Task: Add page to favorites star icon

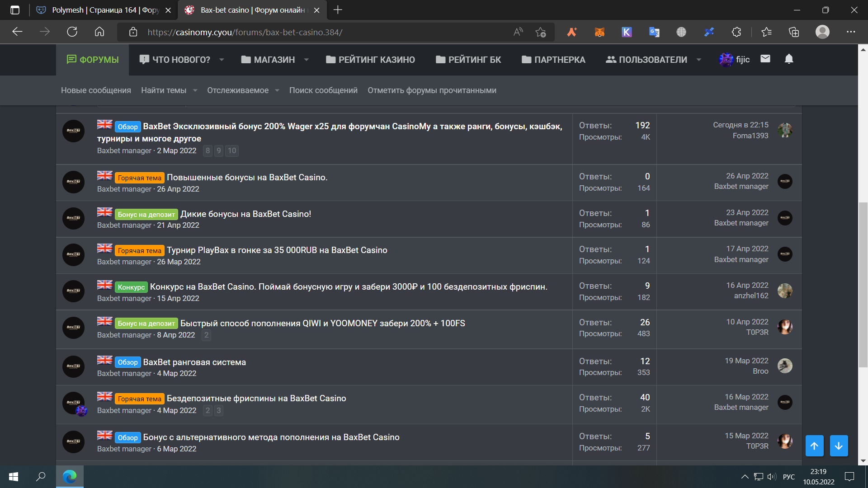Action: (x=541, y=32)
